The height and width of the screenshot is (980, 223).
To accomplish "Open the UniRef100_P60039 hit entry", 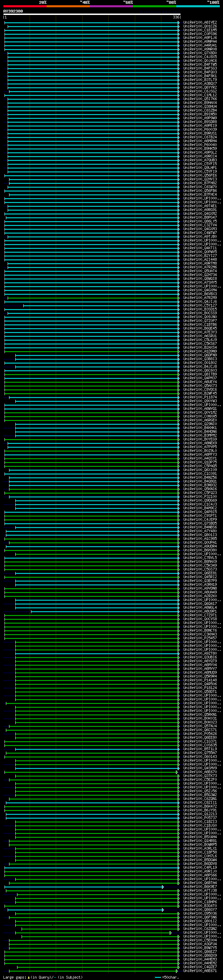I will (x=200, y=129).
